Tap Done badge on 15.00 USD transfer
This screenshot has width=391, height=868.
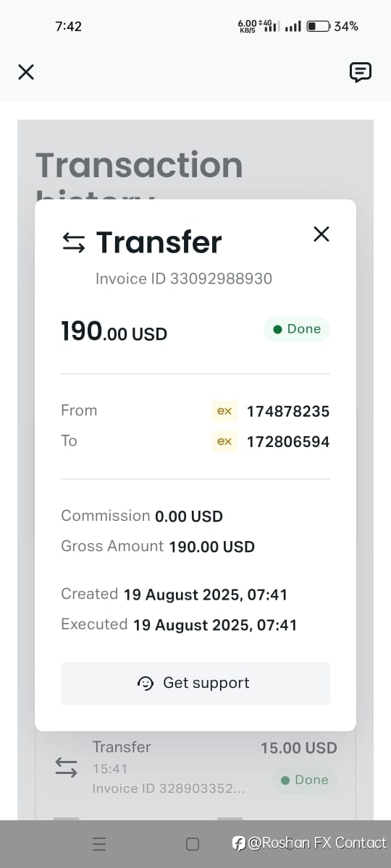[304, 780]
